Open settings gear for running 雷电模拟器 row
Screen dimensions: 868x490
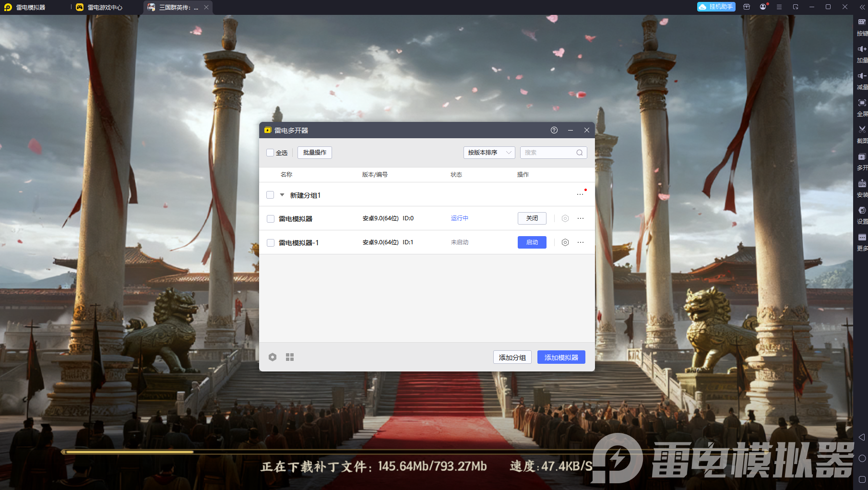tap(565, 218)
